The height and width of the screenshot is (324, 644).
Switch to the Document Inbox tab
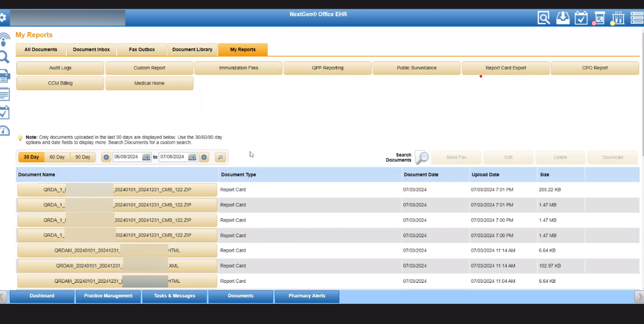click(91, 49)
